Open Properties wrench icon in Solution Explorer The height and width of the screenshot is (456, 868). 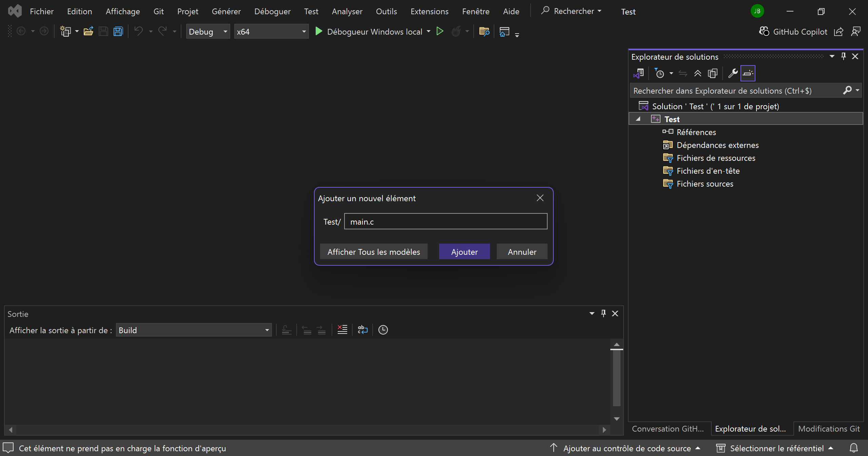click(x=733, y=73)
